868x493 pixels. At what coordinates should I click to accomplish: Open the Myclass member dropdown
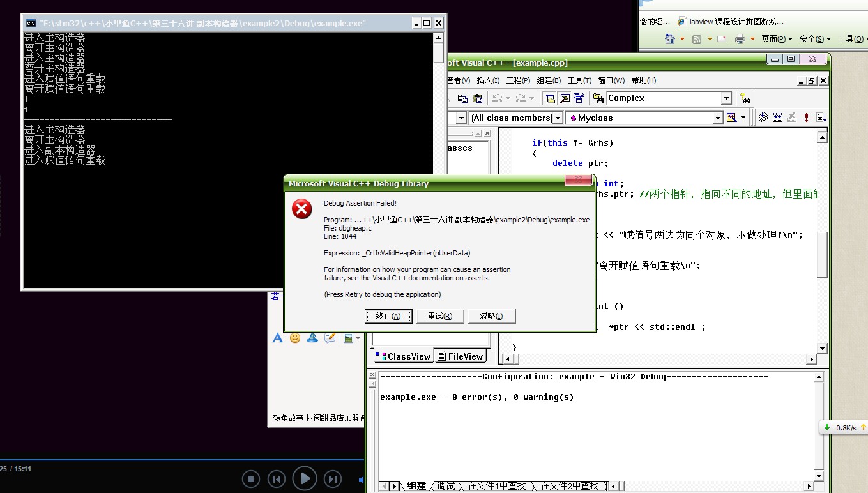(x=718, y=118)
